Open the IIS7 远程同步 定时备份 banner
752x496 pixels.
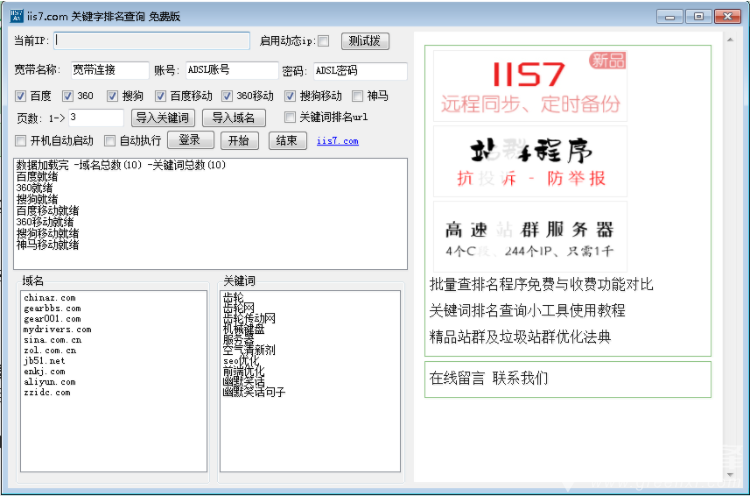(530, 86)
